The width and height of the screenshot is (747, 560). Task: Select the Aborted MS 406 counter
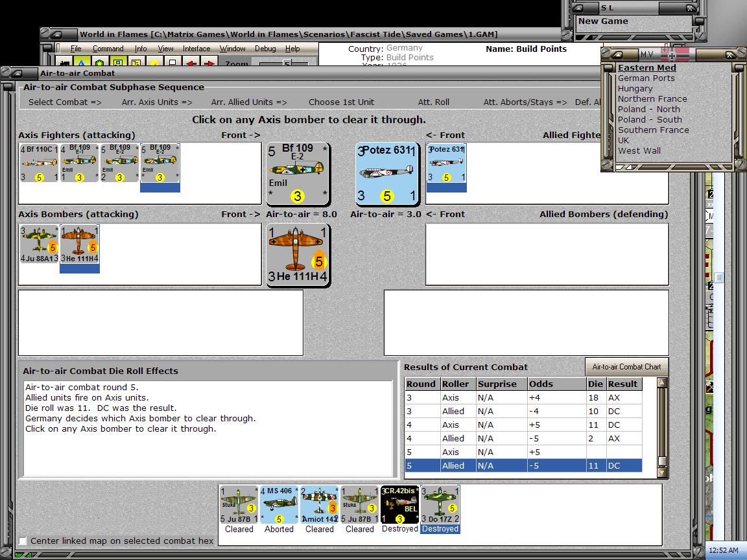tap(279, 505)
